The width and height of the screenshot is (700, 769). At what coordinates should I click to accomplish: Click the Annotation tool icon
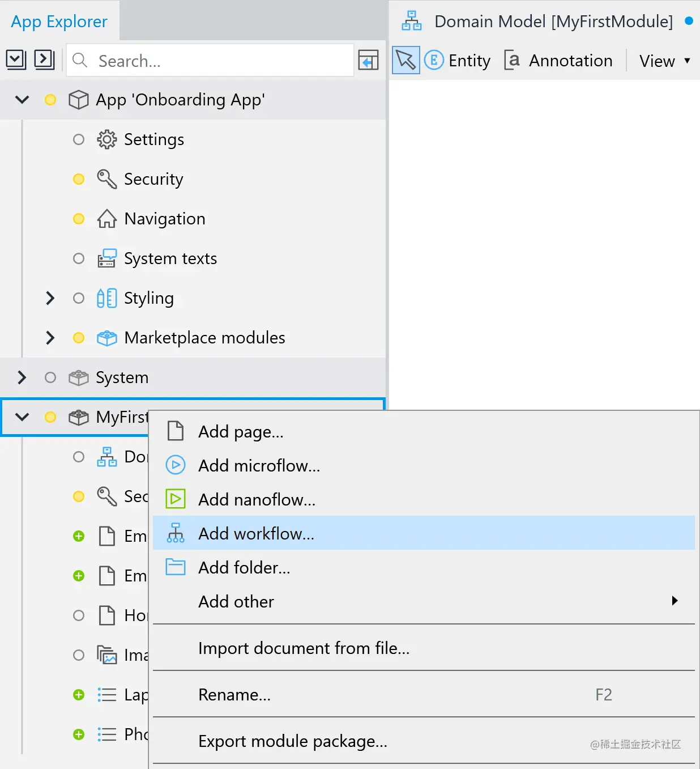point(512,60)
